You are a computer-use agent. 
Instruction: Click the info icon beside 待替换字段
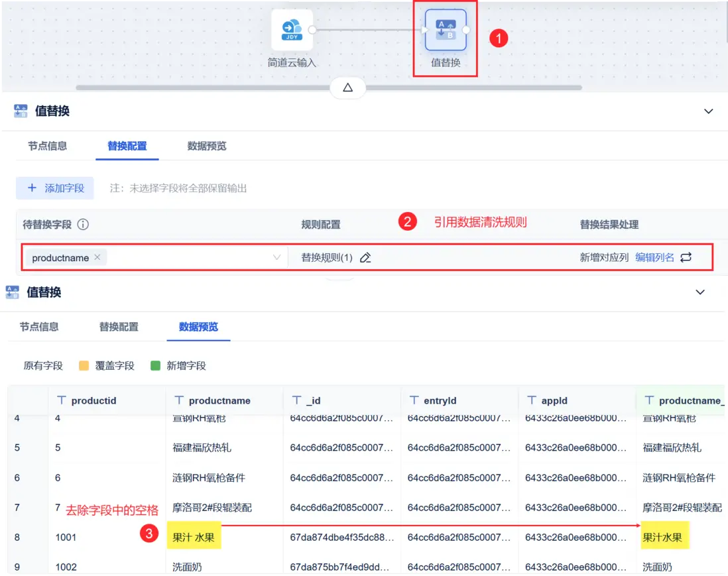click(83, 225)
